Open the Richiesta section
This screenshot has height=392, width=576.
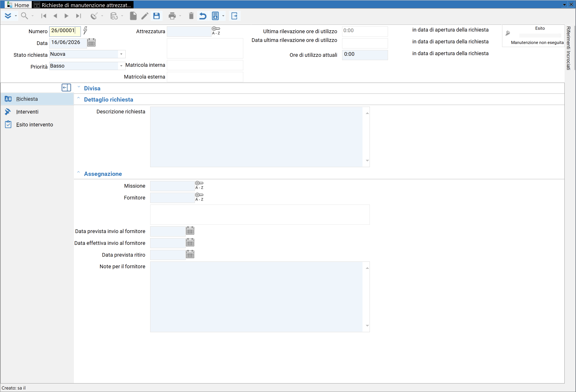(37, 99)
